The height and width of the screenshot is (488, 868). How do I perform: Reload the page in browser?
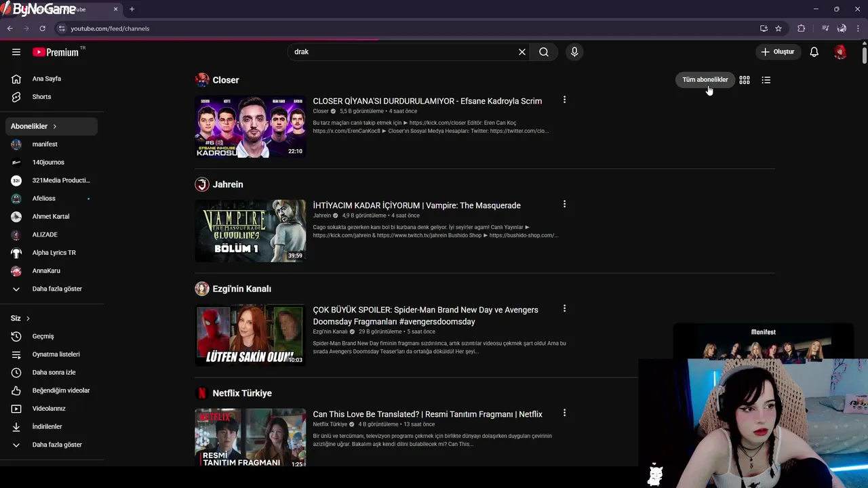click(42, 28)
